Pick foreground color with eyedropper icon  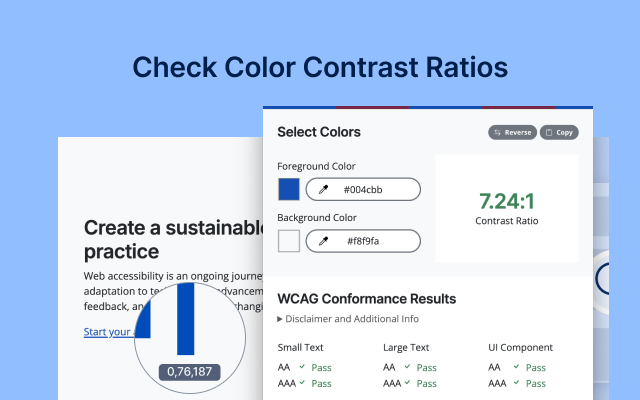click(x=323, y=189)
